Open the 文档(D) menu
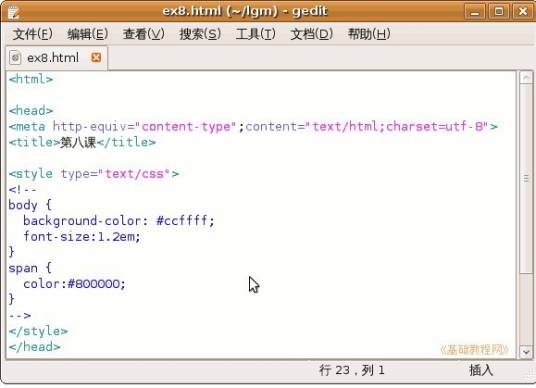The height and width of the screenshot is (388, 536). (311, 34)
